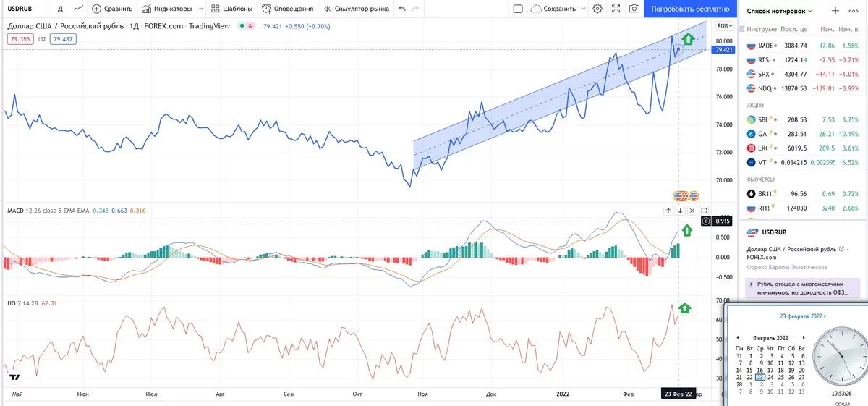Change the Д chart timeframe interval
Image resolution: width=868 pixels, height=406 pixels.
click(60, 9)
